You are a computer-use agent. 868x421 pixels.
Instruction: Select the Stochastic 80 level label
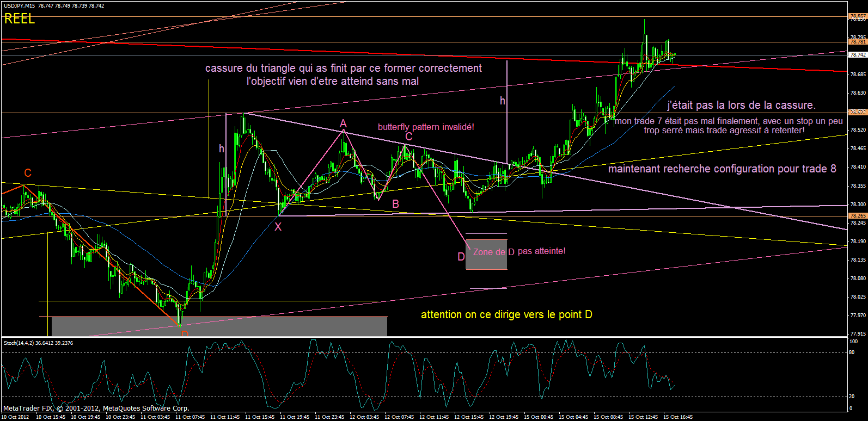point(852,352)
